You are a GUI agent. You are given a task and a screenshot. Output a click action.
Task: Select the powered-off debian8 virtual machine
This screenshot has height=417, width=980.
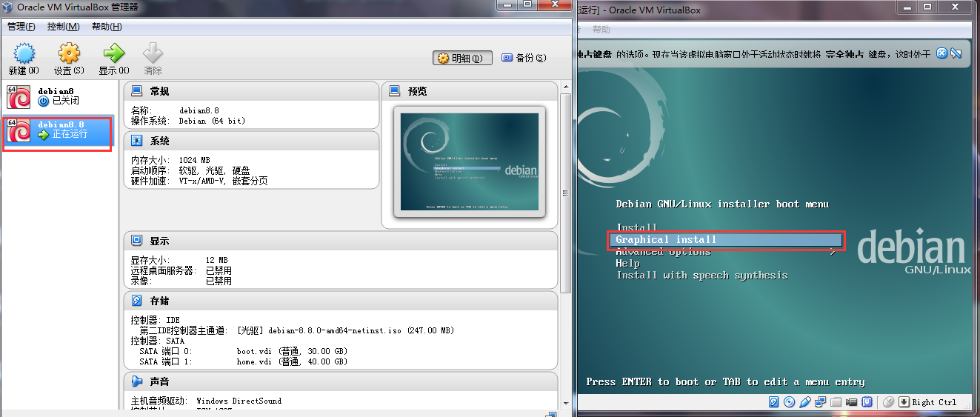coord(58,96)
